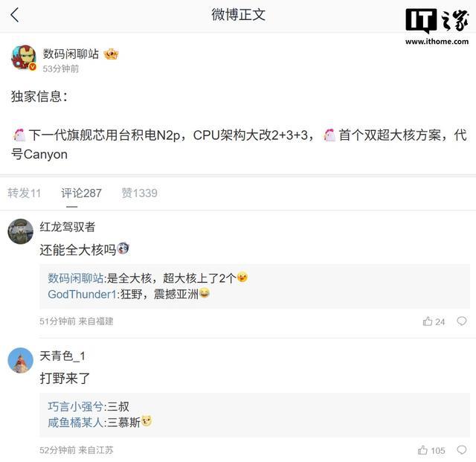Open 巧言小强兮 profile from reply
476x462 pixels.
76,406
